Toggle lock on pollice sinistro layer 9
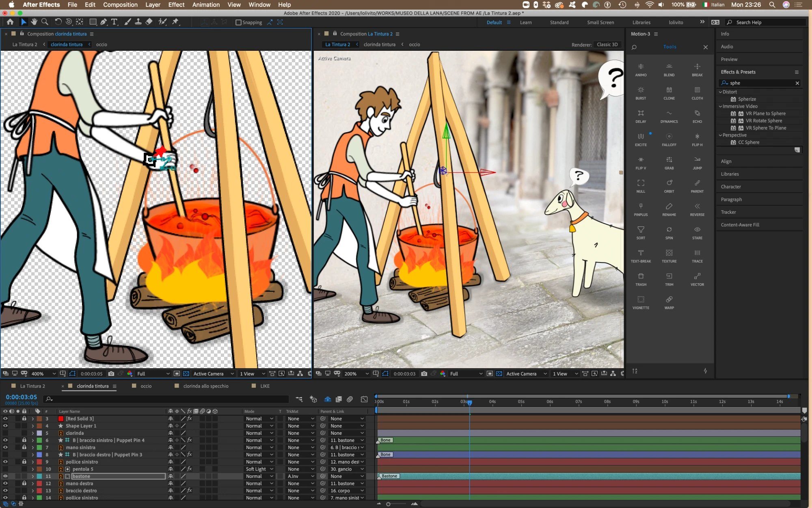Image resolution: width=812 pixels, height=508 pixels. pyautogui.click(x=24, y=462)
